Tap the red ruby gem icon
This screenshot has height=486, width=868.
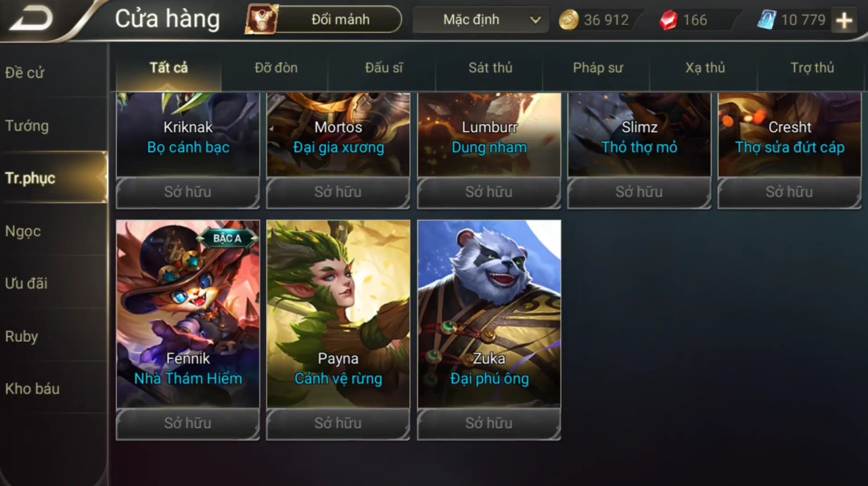(x=668, y=20)
